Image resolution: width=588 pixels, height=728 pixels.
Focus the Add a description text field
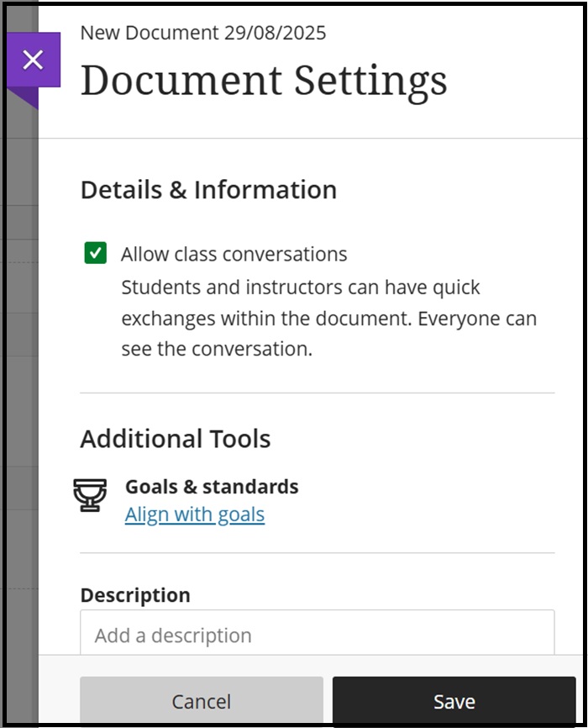click(x=317, y=635)
